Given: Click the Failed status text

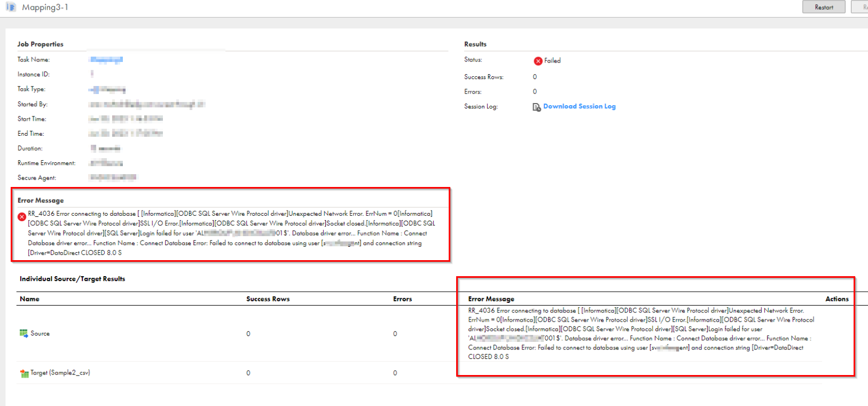Looking at the screenshot, I should (x=552, y=60).
